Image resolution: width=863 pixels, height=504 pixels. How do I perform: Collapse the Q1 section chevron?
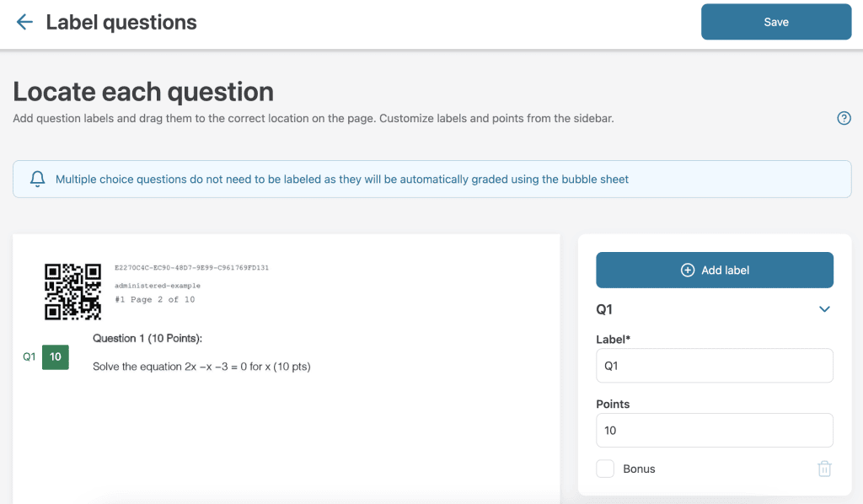point(824,309)
